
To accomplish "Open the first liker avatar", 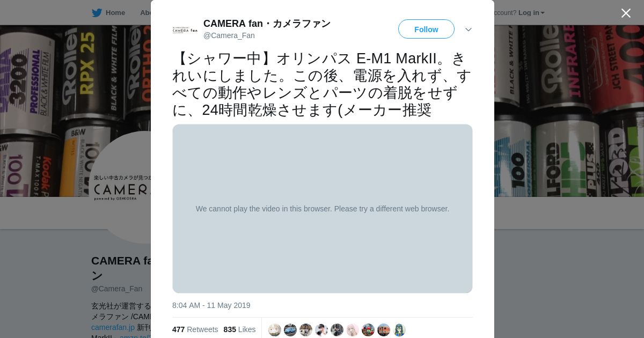I will click(x=275, y=330).
